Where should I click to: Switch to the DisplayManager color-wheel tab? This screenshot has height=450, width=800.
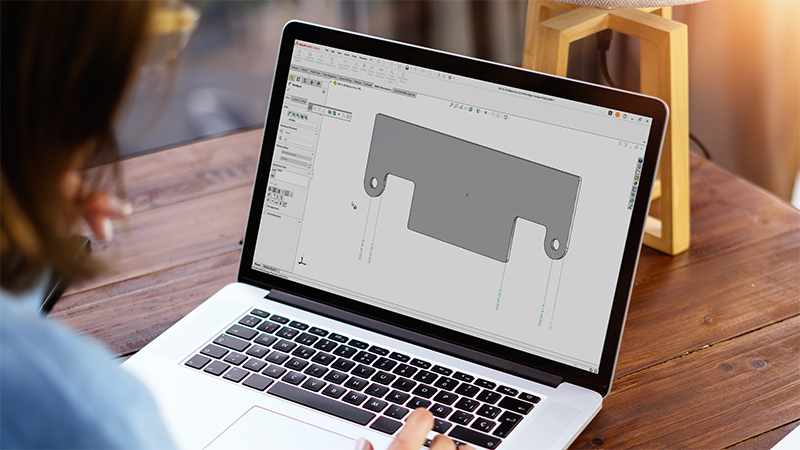coord(318,84)
